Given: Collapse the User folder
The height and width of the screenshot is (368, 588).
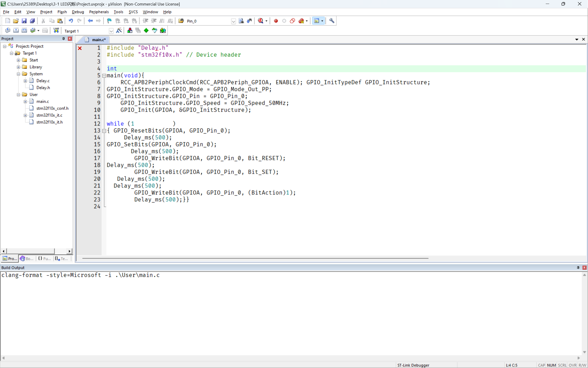Looking at the screenshot, I should (x=18, y=95).
